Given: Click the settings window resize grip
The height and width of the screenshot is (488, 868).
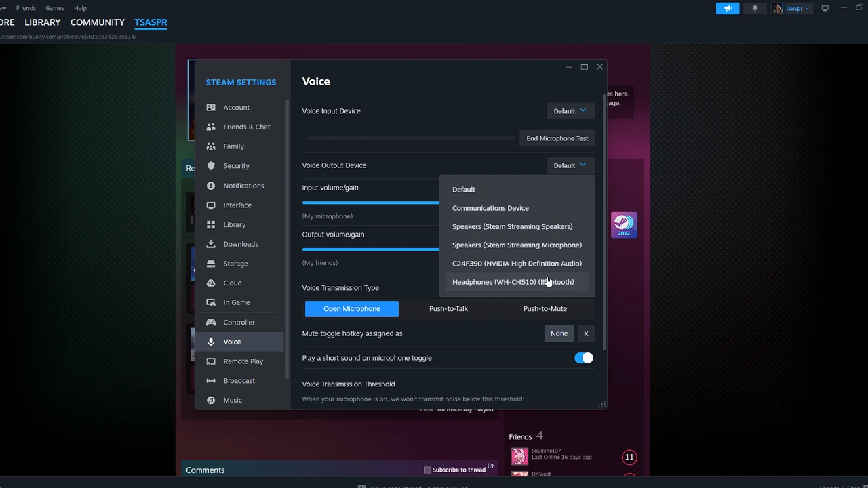Looking at the screenshot, I should pyautogui.click(x=601, y=405).
